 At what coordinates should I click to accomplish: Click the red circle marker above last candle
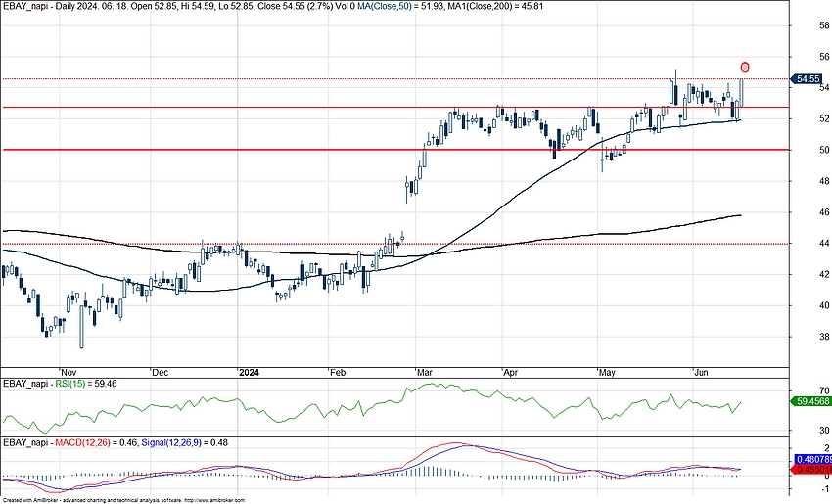click(x=745, y=68)
